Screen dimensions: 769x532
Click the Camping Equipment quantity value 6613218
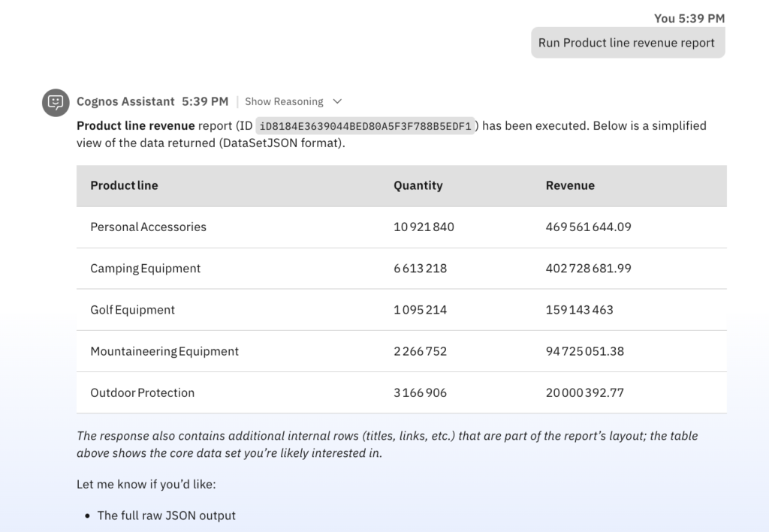(x=420, y=268)
